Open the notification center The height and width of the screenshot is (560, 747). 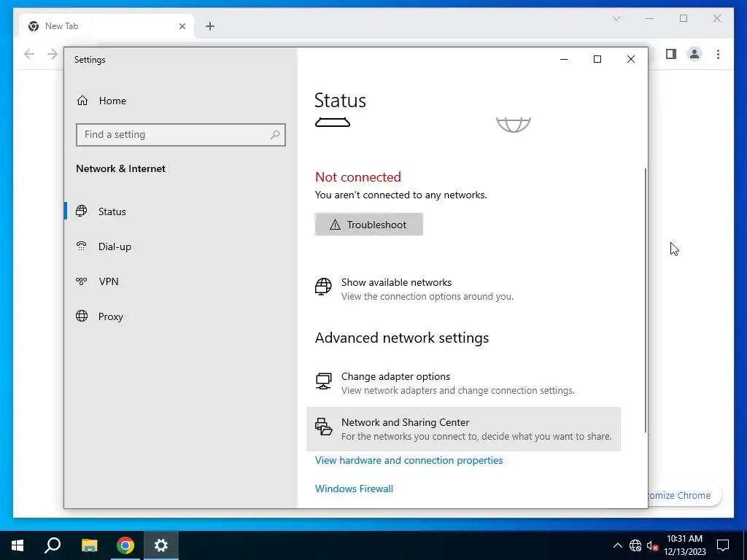pyautogui.click(x=723, y=545)
